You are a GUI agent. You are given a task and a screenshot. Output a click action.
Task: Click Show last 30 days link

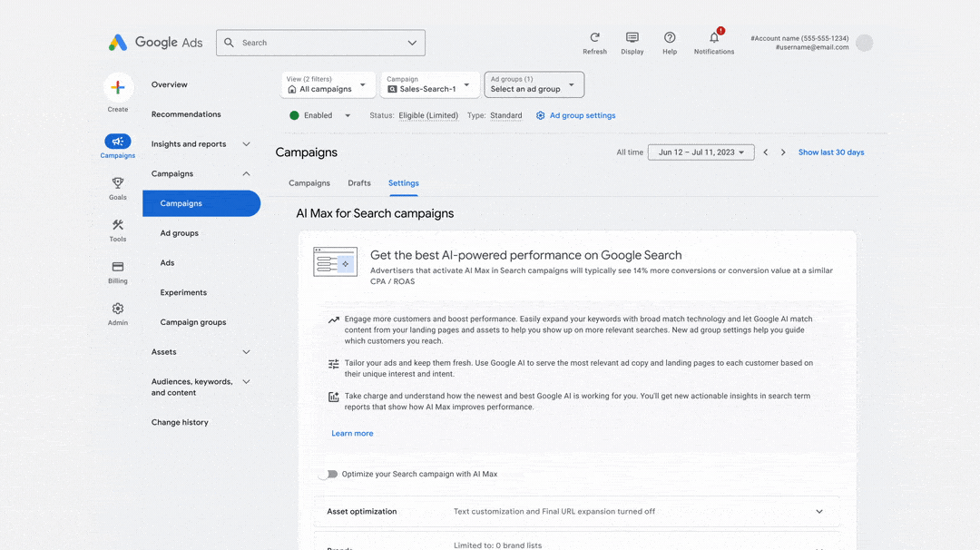pyautogui.click(x=830, y=152)
